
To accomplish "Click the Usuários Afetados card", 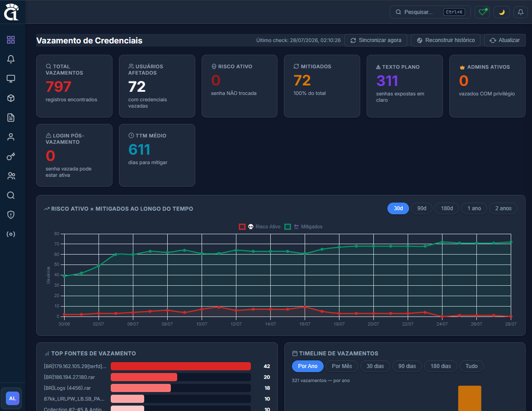I will (157, 86).
